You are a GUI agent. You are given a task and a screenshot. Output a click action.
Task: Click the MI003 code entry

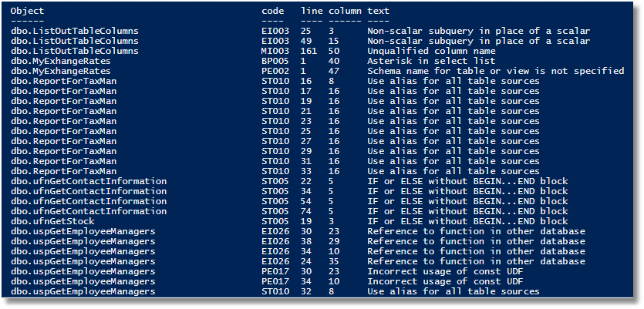pos(275,52)
